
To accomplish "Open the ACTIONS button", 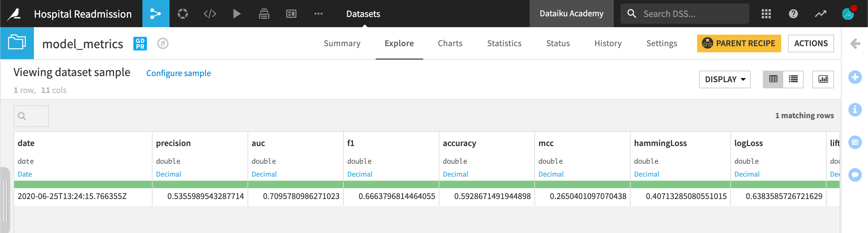I will tap(811, 43).
